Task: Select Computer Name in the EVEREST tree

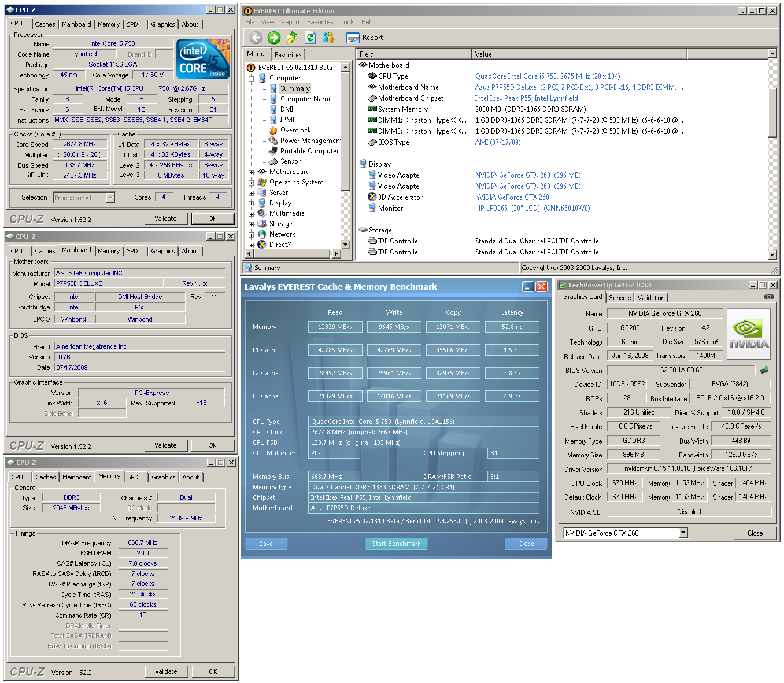Action: 300,99
